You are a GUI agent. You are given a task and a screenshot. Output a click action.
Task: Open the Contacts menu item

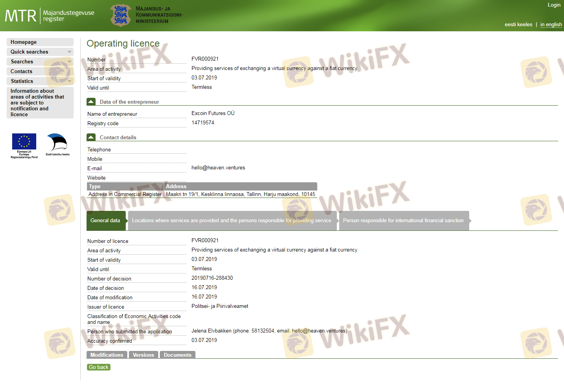pos(22,72)
